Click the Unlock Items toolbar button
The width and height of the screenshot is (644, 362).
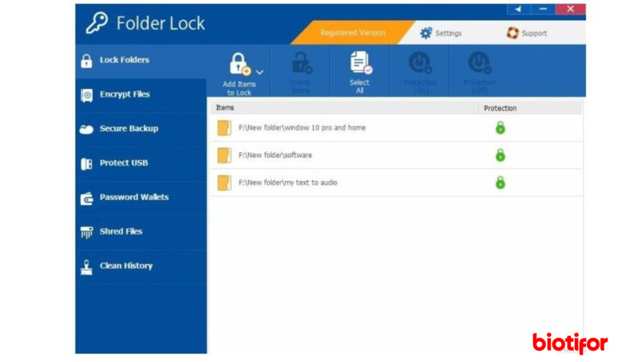[x=301, y=72]
